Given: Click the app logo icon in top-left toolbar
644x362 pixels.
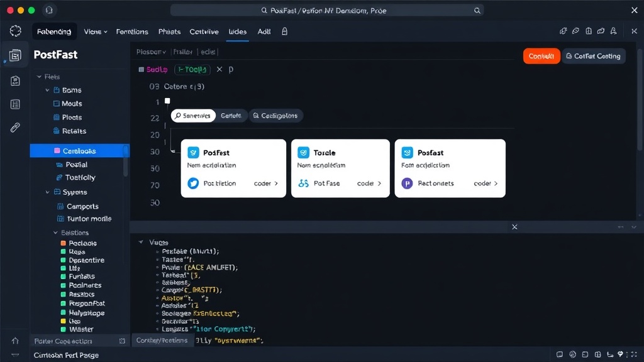Looking at the screenshot, I should pyautogui.click(x=16, y=31).
